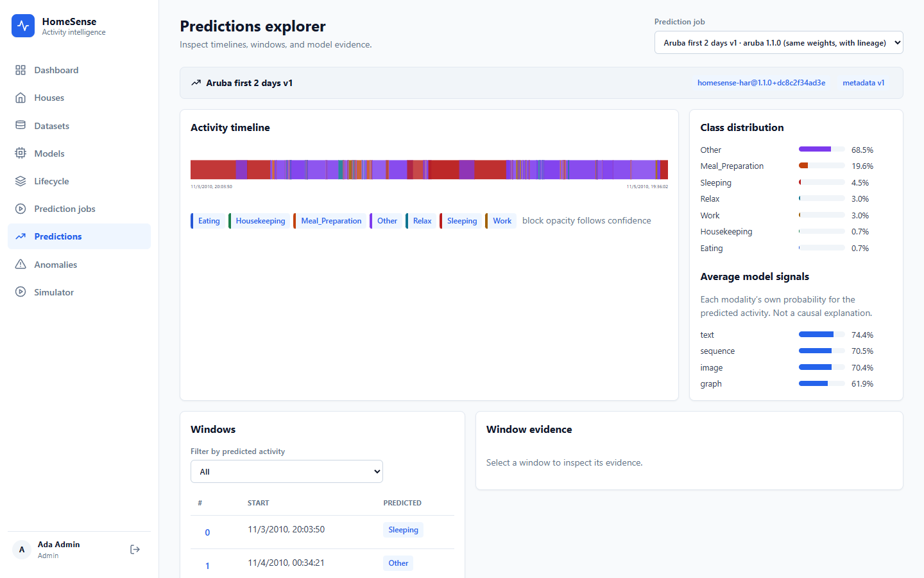Click the logout icon beside Ada Admin
The image size is (924, 578).
pyautogui.click(x=135, y=549)
